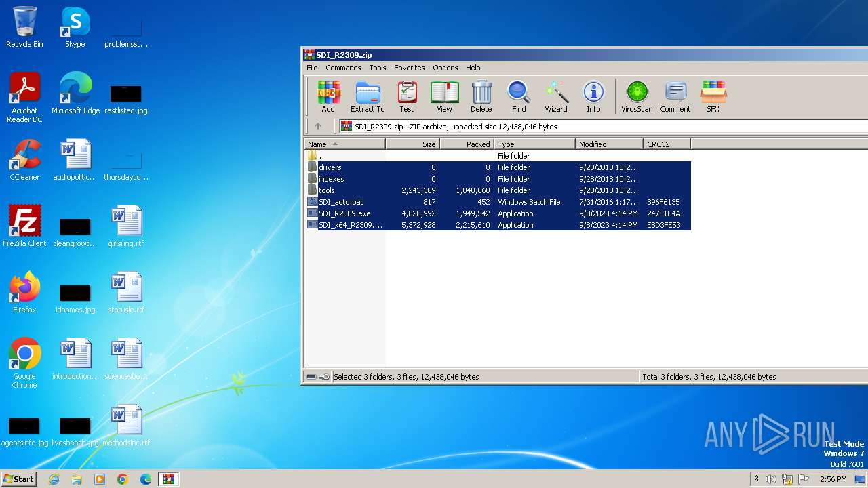
Task: Select the audiopolitic document on desktop
Action: [75, 160]
